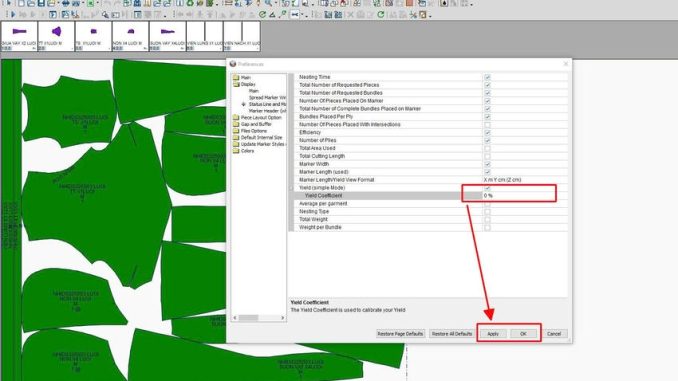Open Files Options category
The image size is (678, 381).
click(254, 131)
